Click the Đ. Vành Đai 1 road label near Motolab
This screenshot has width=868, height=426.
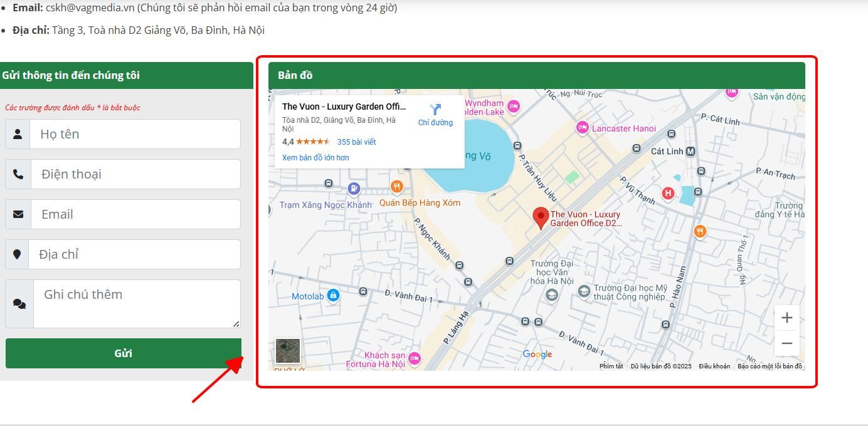click(x=408, y=296)
